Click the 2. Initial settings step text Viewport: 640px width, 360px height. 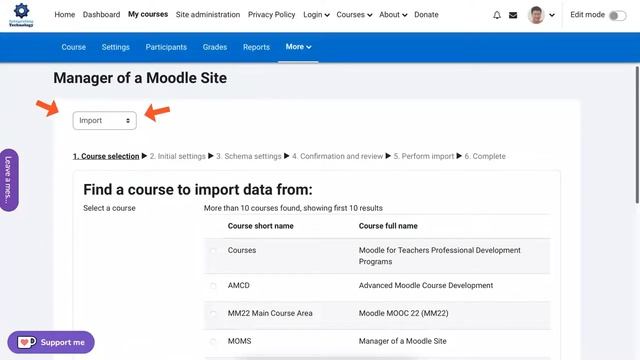(x=178, y=156)
